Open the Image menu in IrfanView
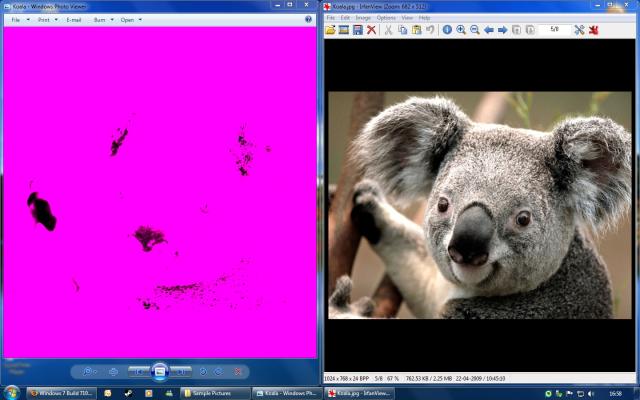The width and height of the screenshot is (640, 400). tap(363, 18)
